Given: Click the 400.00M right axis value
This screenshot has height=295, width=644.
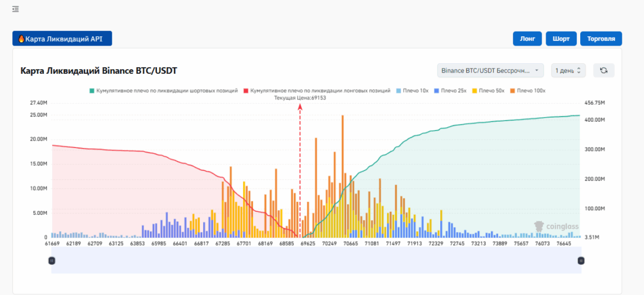Looking at the screenshot, I should coord(594,119).
